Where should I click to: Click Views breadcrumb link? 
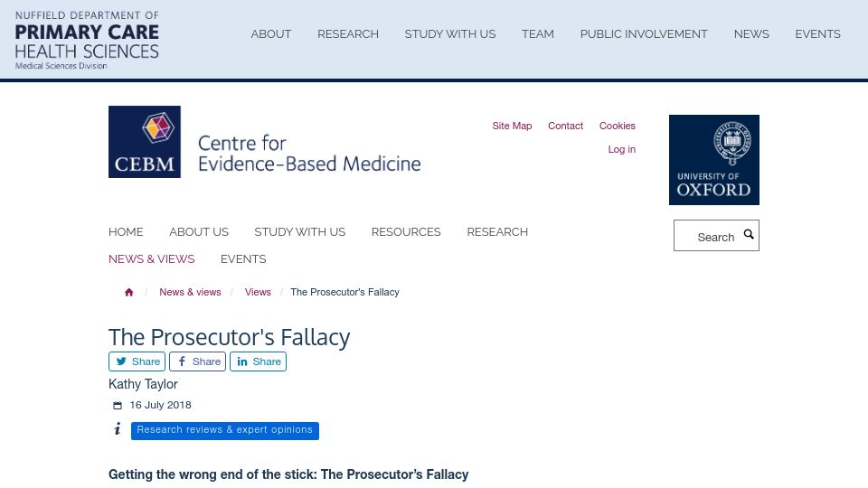coord(258,292)
